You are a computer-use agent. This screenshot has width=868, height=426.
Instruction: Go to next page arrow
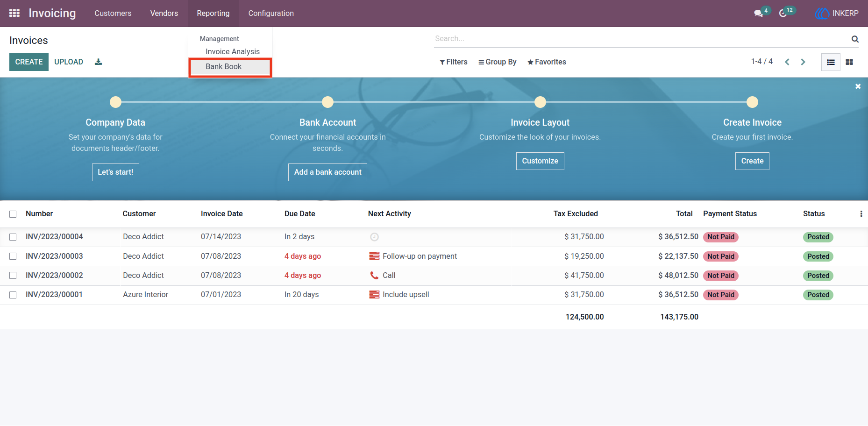(803, 62)
